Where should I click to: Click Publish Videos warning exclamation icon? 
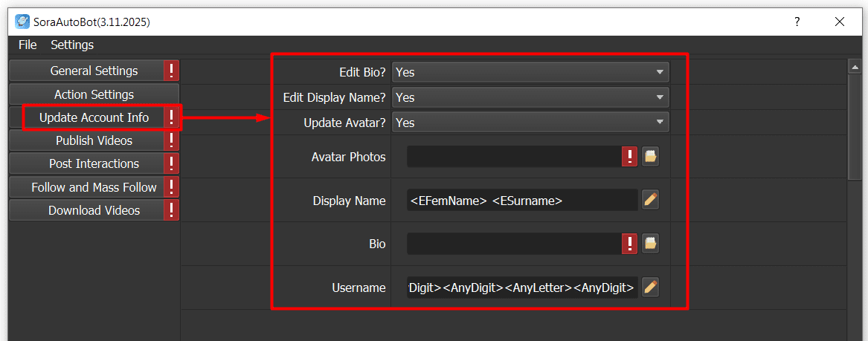point(172,140)
